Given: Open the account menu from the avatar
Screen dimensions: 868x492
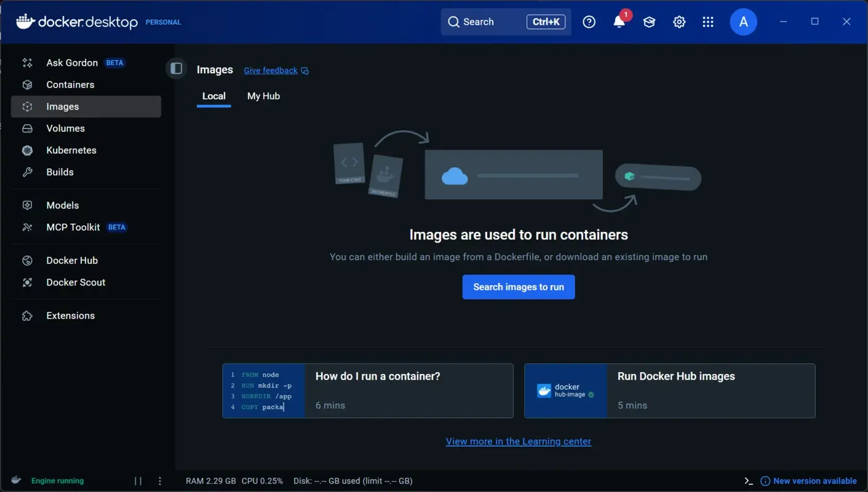Looking at the screenshot, I should pyautogui.click(x=743, y=22).
